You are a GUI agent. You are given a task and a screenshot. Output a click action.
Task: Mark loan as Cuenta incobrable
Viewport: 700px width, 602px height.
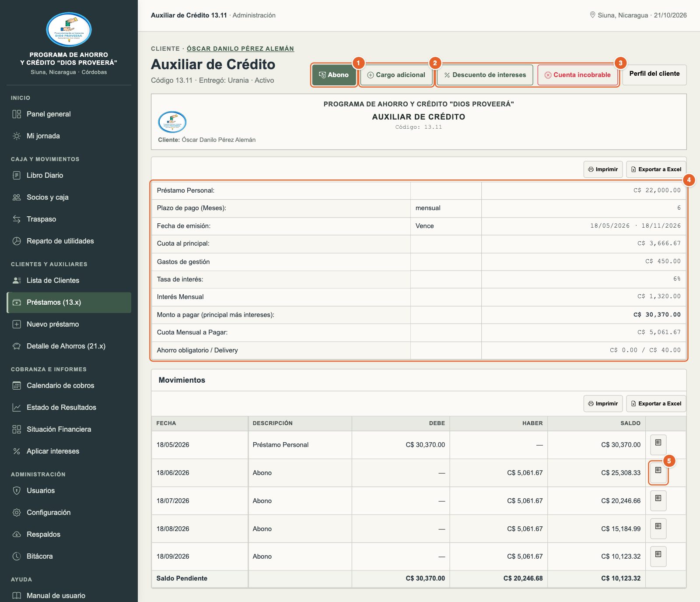pos(577,75)
